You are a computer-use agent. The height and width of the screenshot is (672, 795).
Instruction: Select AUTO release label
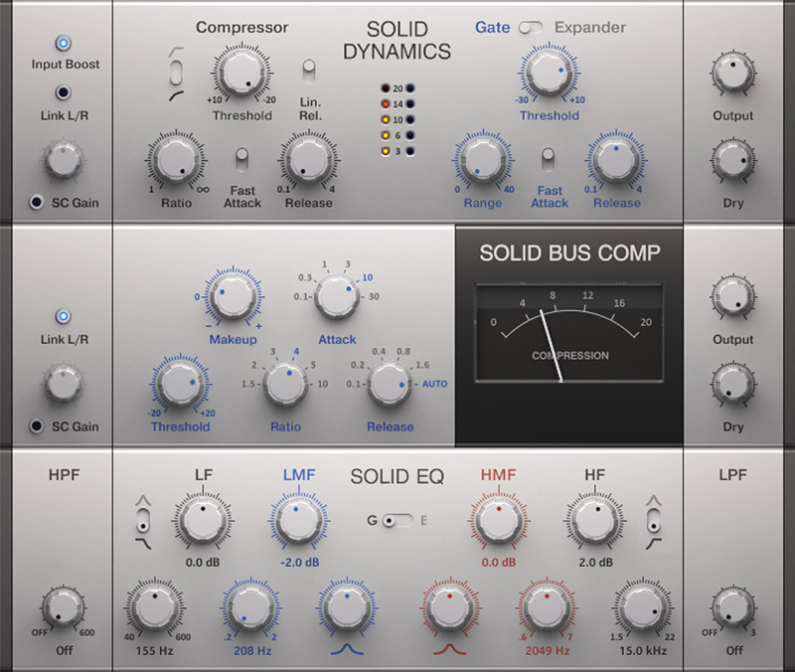pos(434,384)
